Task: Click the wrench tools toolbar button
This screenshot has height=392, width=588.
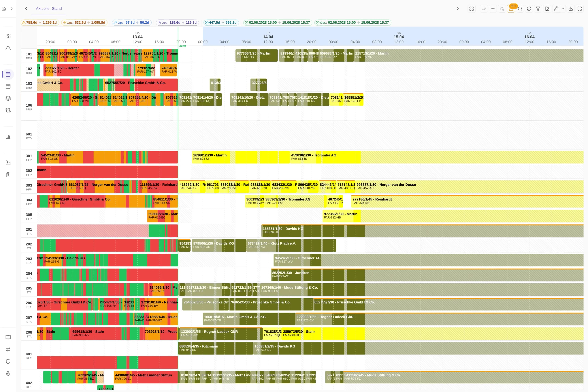Action: pos(556,9)
